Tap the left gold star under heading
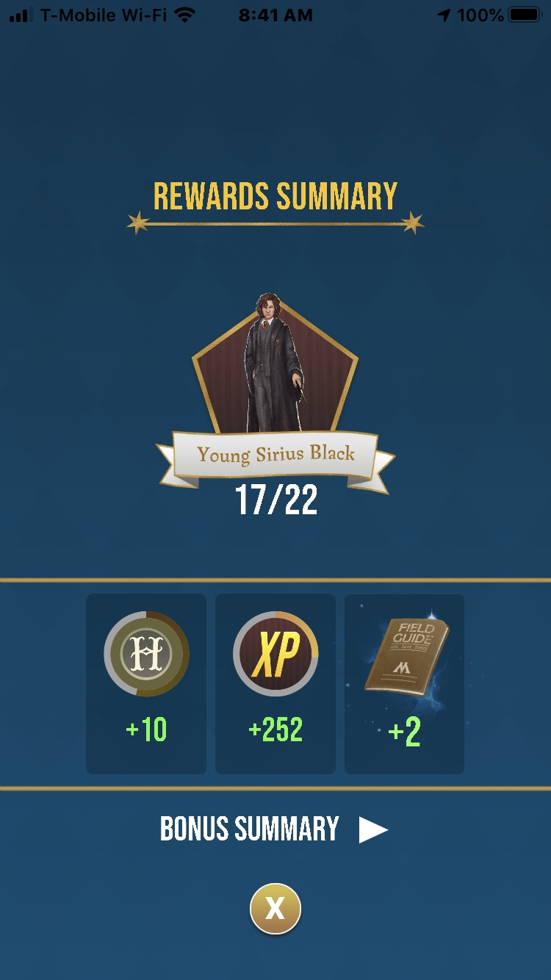This screenshot has width=551, height=980. pyautogui.click(x=138, y=223)
